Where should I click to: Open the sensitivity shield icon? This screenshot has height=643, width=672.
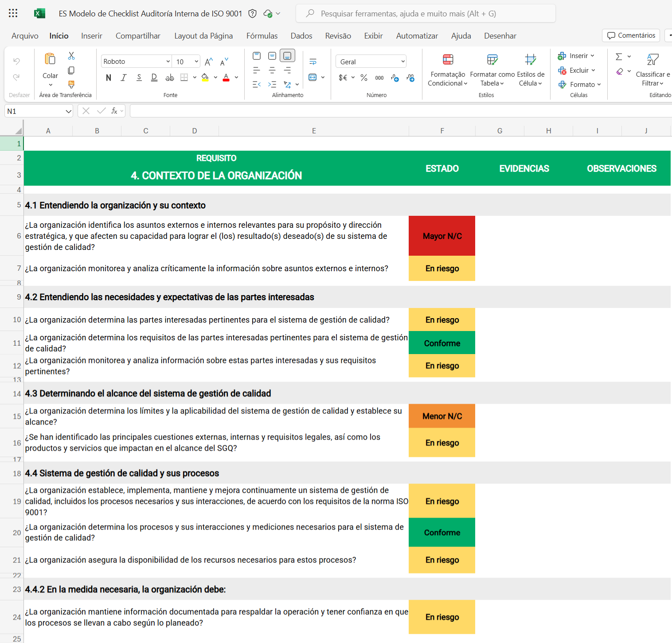[253, 14]
